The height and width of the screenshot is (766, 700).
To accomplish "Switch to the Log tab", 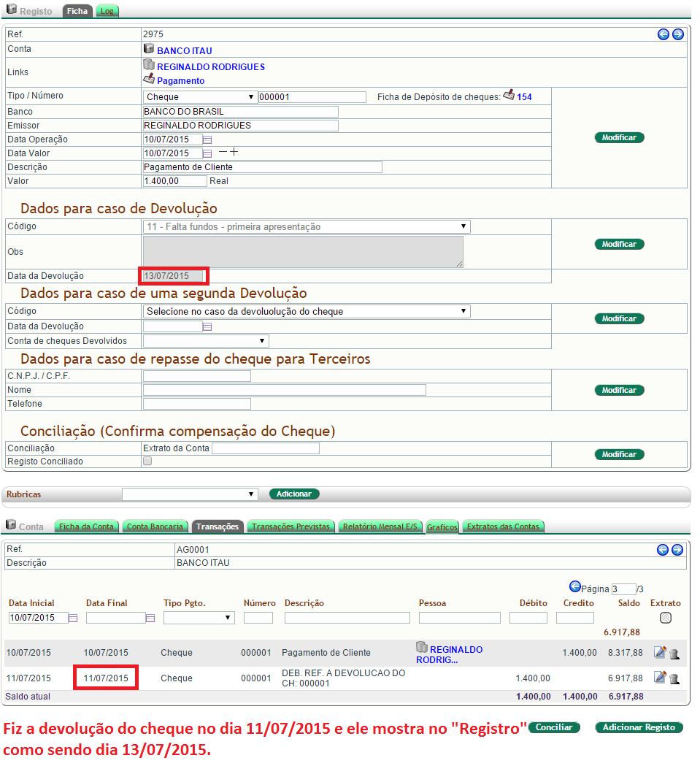I will coord(107,12).
